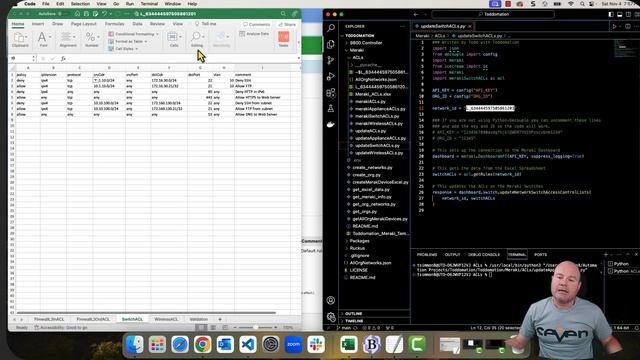640x360 pixels.
Task: Open Slack from the Dock
Action: (316, 344)
